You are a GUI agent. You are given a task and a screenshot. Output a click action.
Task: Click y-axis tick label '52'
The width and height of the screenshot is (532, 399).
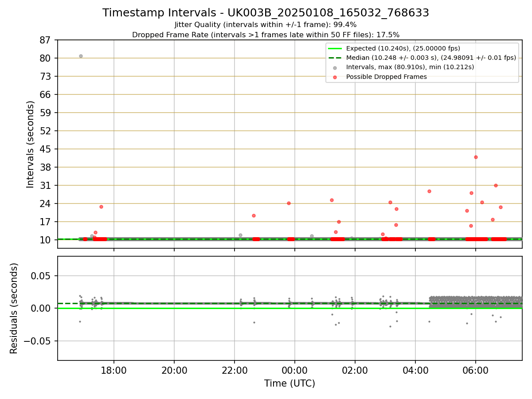(46, 131)
